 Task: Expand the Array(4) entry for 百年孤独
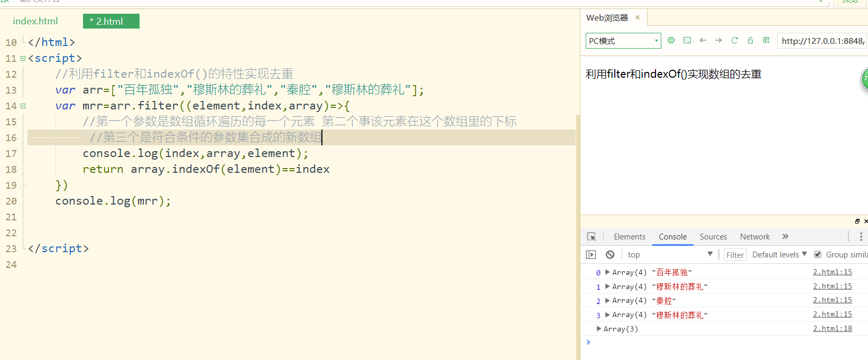[x=607, y=272]
